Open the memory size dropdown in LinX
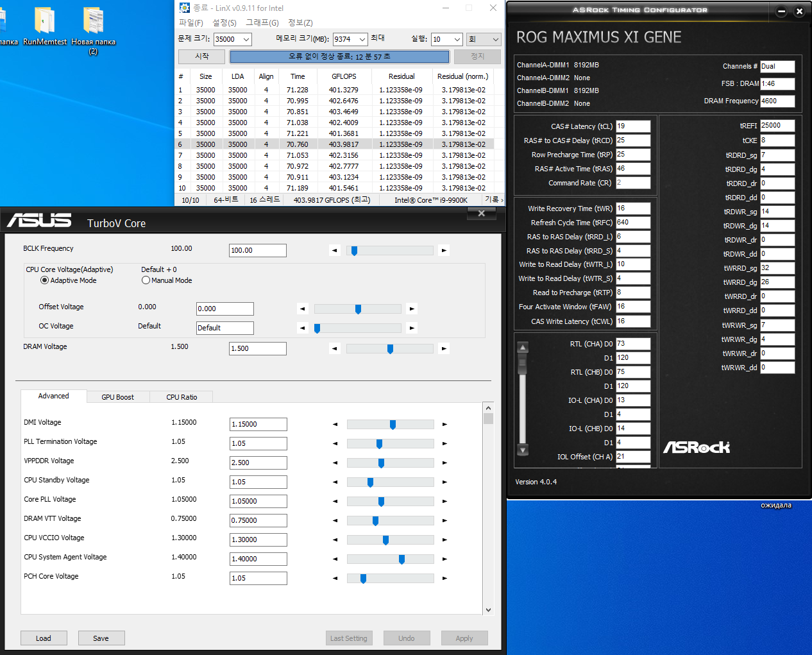 [x=362, y=39]
